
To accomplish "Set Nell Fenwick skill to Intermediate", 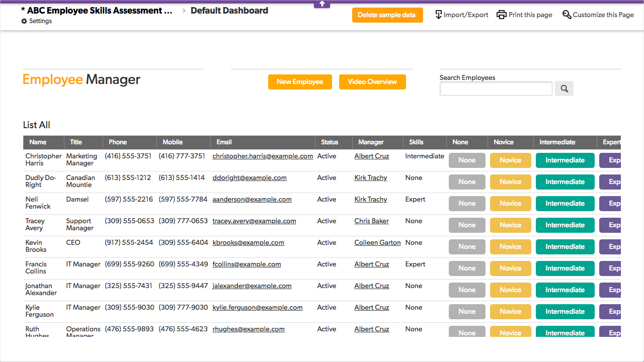I will click(x=565, y=204).
